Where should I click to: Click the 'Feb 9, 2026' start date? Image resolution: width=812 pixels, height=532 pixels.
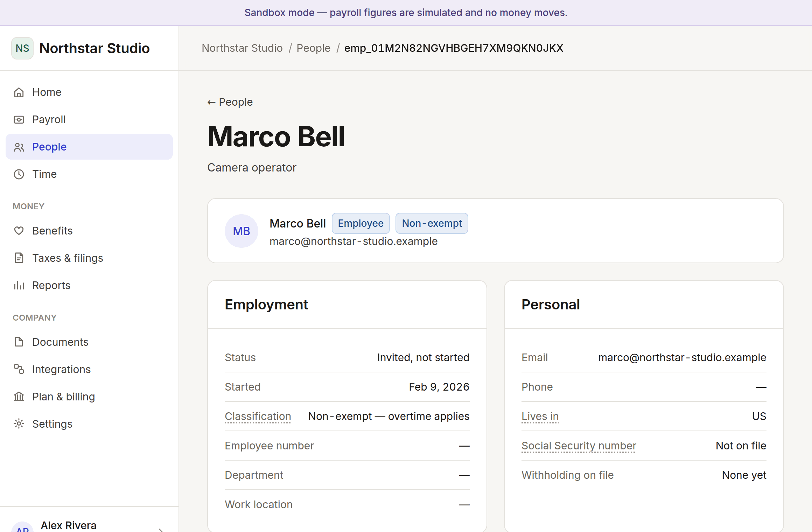(439, 387)
